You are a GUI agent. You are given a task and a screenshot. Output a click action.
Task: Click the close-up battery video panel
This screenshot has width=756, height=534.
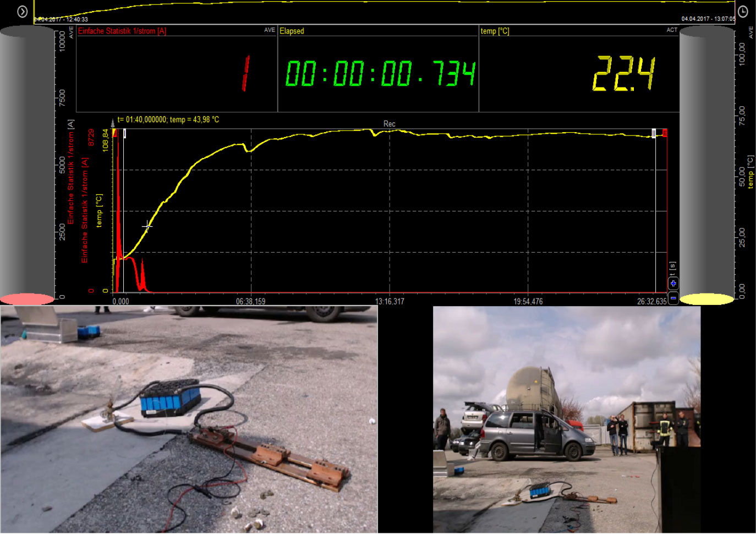(x=189, y=419)
